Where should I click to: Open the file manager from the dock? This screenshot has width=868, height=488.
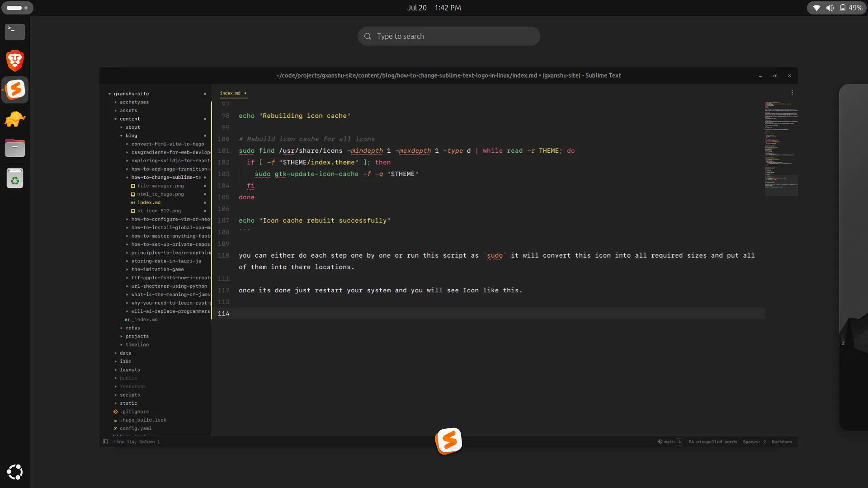(x=15, y=148)
